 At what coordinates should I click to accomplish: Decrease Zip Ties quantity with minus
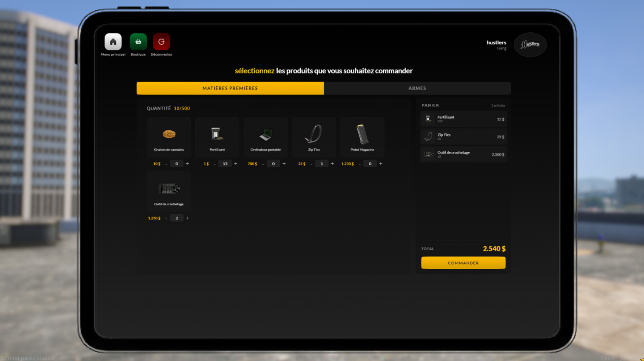[311, 164]
